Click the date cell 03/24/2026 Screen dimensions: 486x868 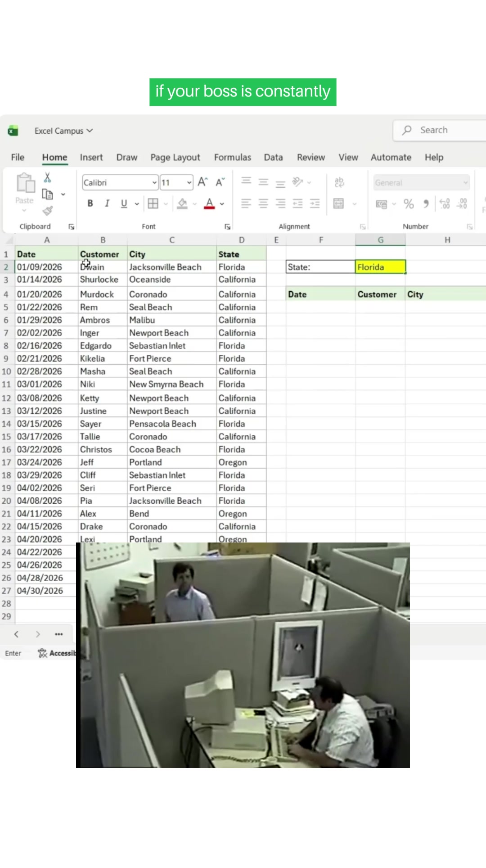click(x=46, y=462)
